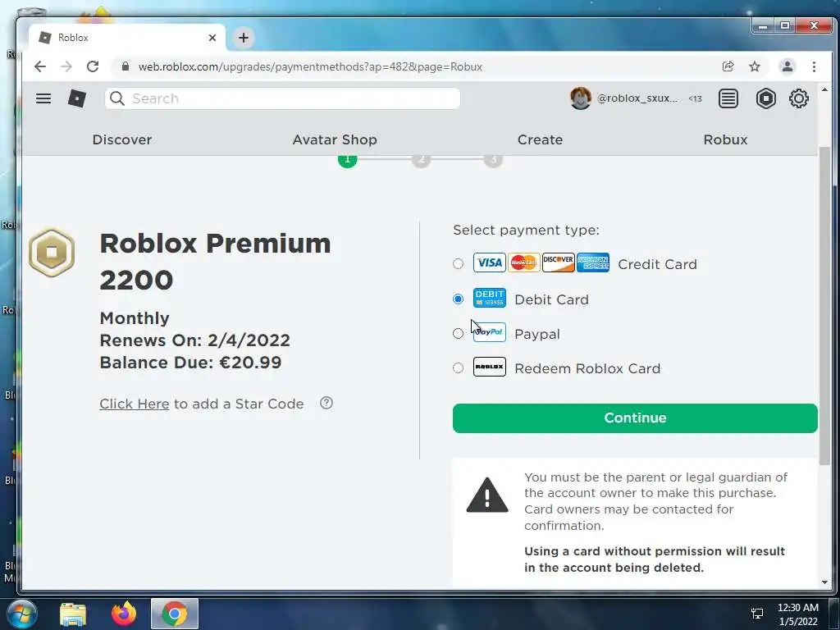Viewport: 840px width, 630px height.
Task: Launch Firefox from the taskbar
Action: click(x=124, y=614)
